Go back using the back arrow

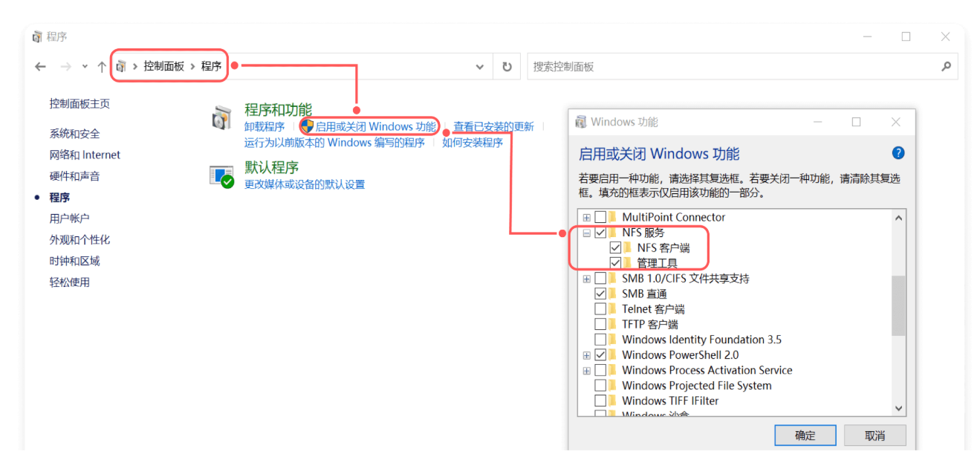[40, 67]
